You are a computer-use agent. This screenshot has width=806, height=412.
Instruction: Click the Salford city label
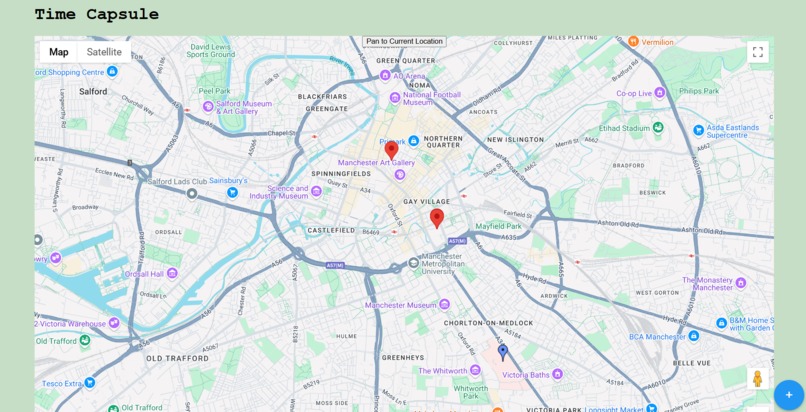click(93, 91)
